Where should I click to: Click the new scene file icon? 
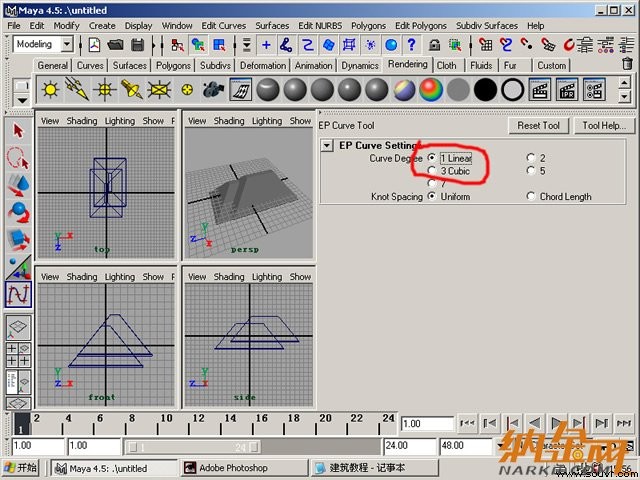(x=95, y=44)
